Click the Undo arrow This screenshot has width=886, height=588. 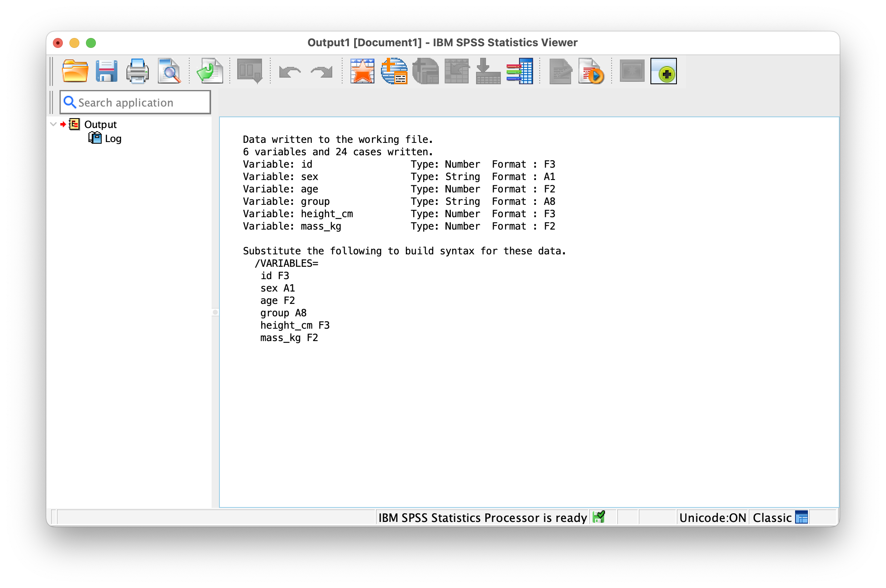pos(290,72)
